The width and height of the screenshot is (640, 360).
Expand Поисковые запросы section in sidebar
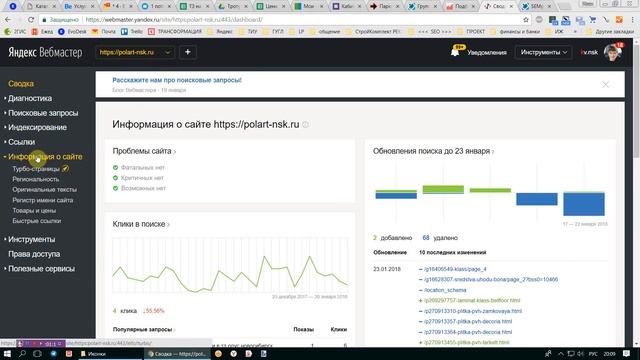[43, 113]
